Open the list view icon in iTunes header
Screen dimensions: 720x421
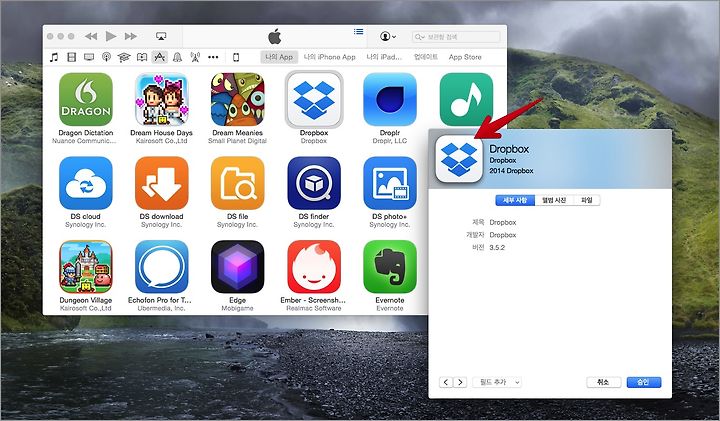click(x=359, y=31)
